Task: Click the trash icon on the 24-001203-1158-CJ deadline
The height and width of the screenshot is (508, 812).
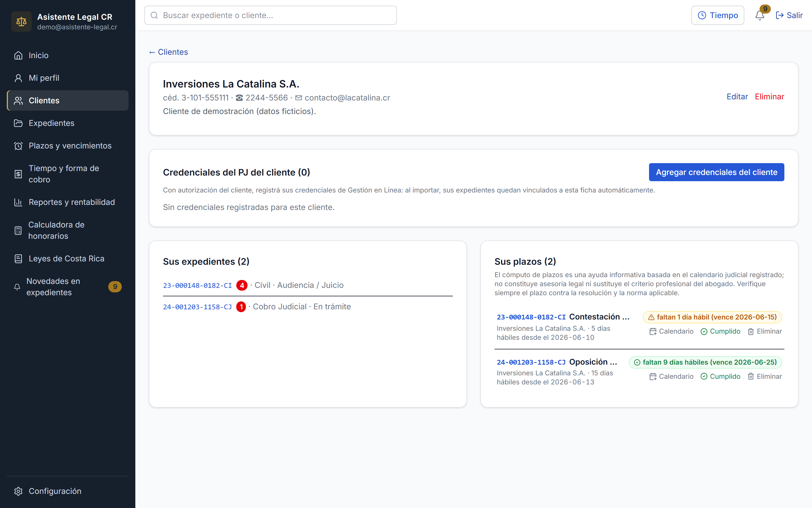Action: (x=751, y=376)
